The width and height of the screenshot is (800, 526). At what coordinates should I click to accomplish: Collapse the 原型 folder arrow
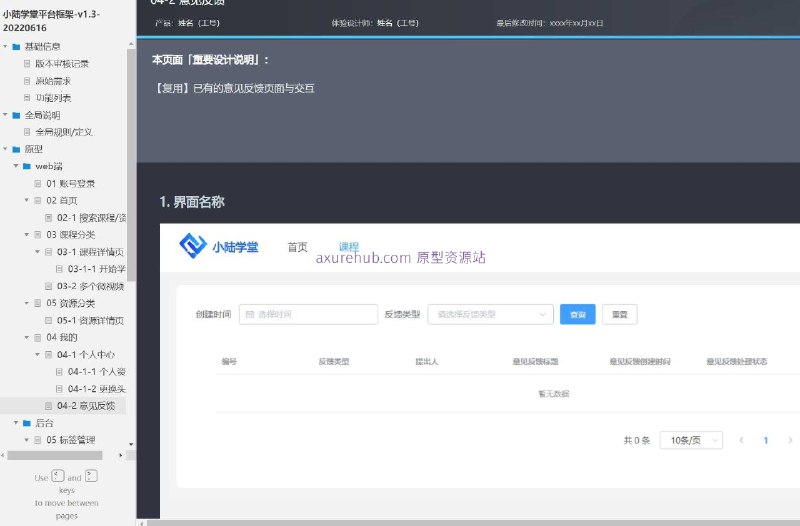click(x=5, y=149)
